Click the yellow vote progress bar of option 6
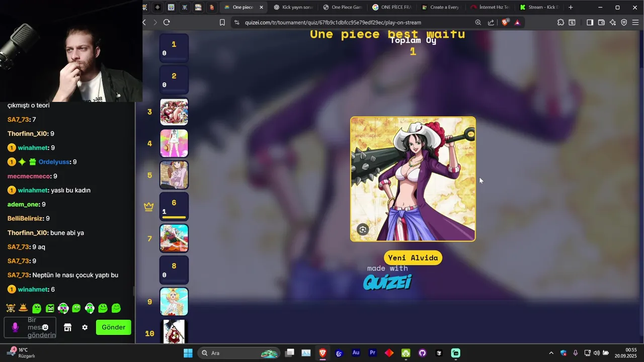 click(174, 217)
